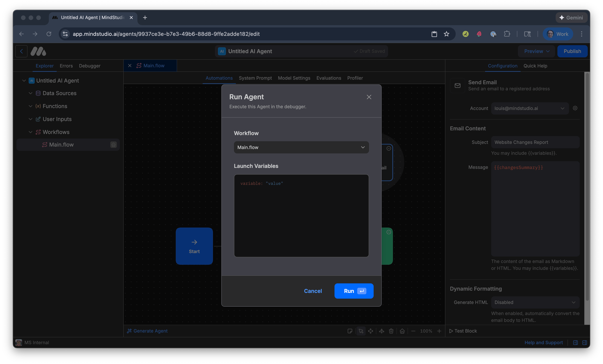Switch to the System Prompt tab
The height and width of the screenshot is (364, 603).
tap(255, 78)
